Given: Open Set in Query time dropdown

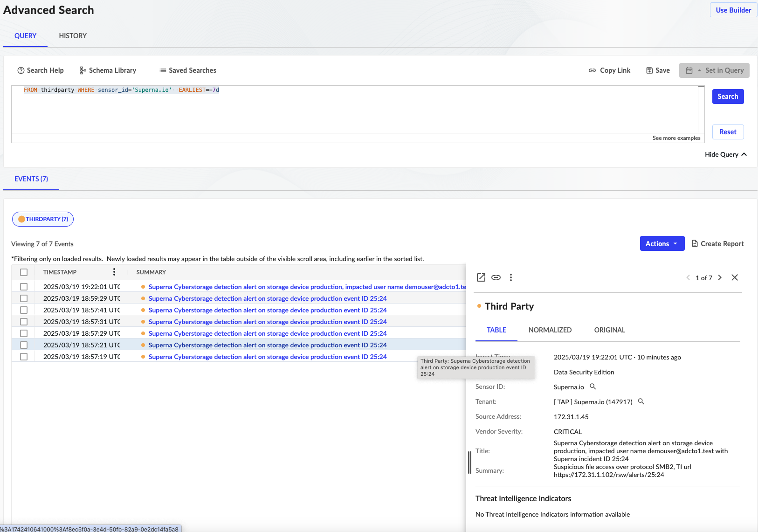Looking at the screenshot, I should coord(714,70).
